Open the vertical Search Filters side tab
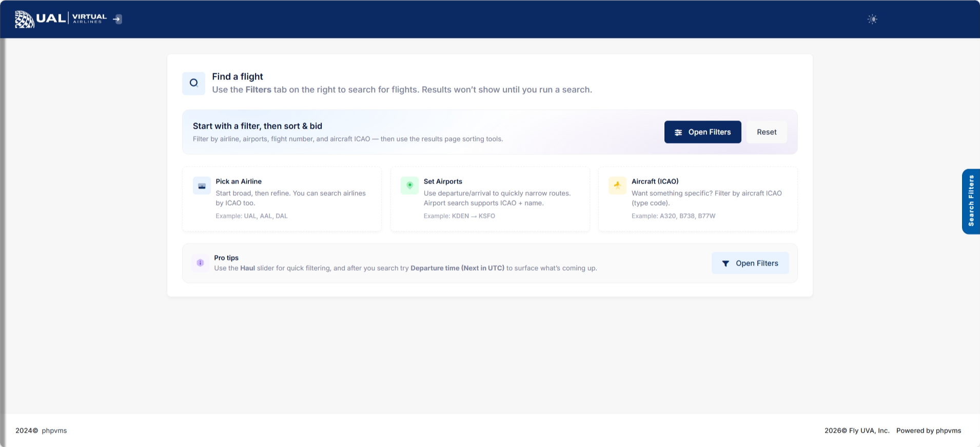 tap(971, 201)
